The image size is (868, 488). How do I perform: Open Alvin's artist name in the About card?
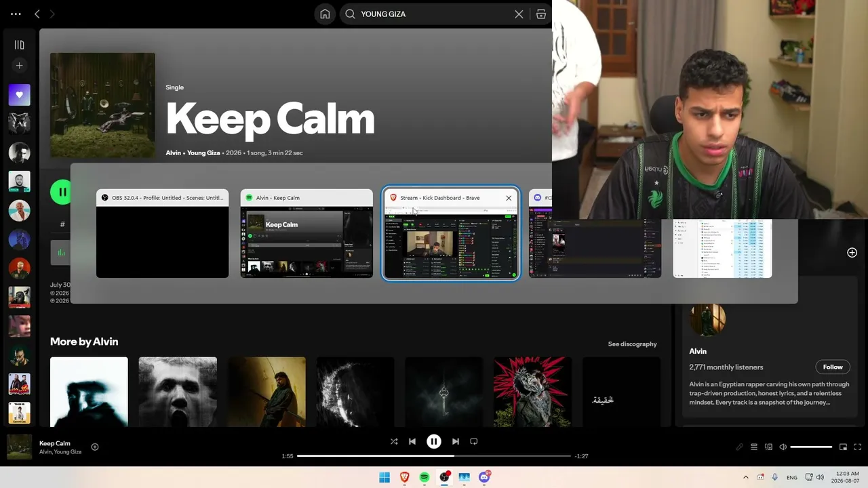pyautogui.click(x=698, y=351)
